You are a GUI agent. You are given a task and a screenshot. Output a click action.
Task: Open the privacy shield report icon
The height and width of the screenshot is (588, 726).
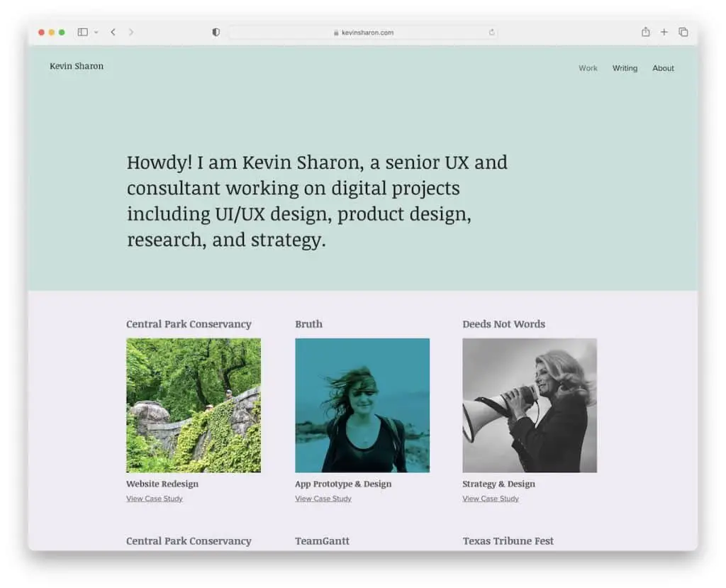pyautogui.click(x=216, y=32)
